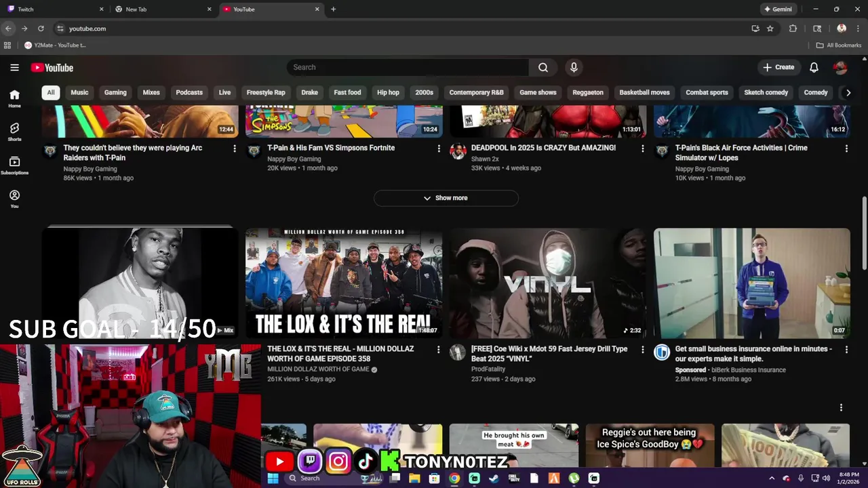This screenshot has width=868, height=488.
Task: Open options for DEADPOOL video
Action: coord(643,148)
